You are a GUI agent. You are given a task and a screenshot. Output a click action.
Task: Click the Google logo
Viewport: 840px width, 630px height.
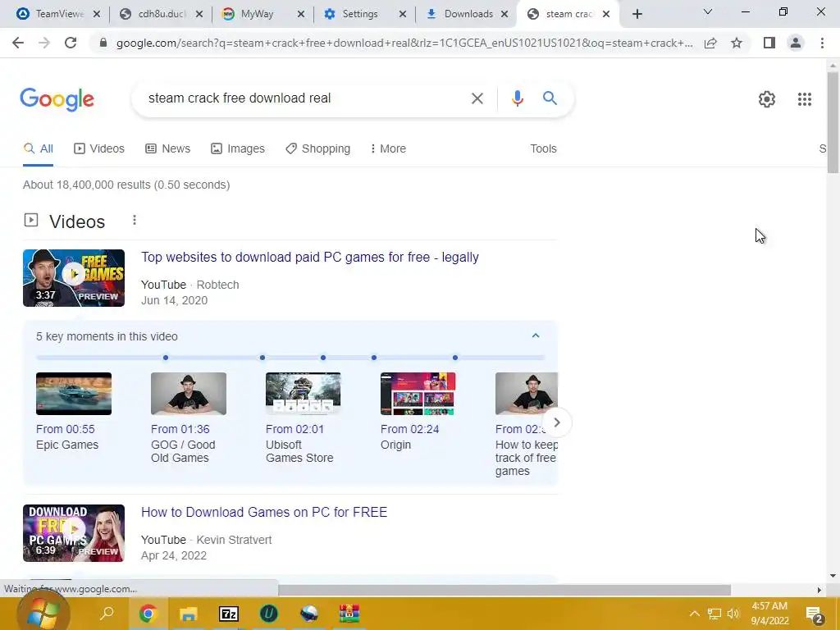click(x=57, y=99)
